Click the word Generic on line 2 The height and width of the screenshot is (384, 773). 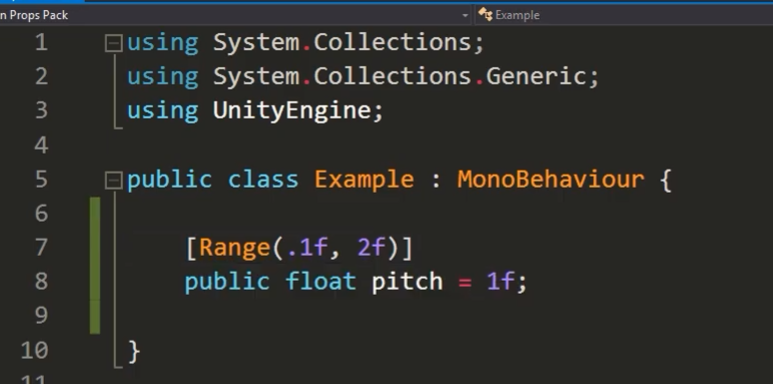coord(535,76)
